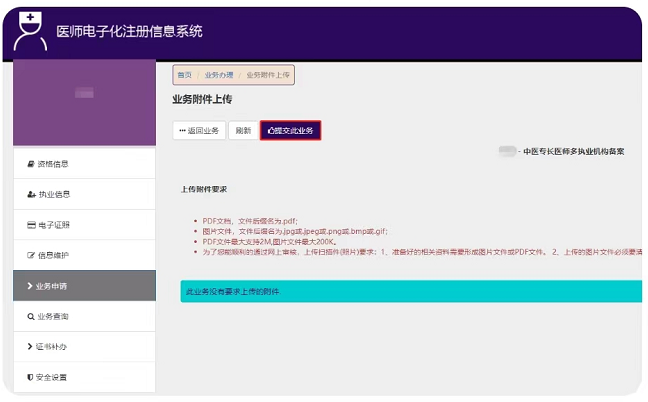Select 业务附件上传 breadcrumb item
The image size is (648, 402).
click(267, 75)
